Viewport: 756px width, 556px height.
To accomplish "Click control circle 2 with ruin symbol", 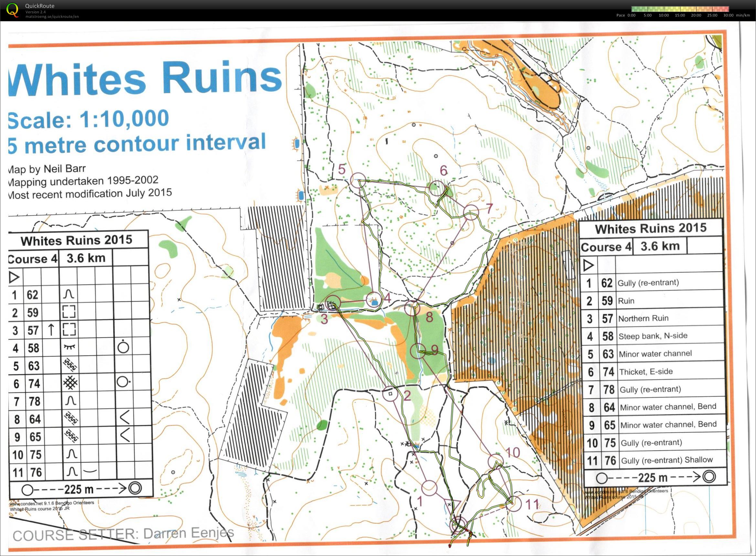I will [x=391, y=393].
